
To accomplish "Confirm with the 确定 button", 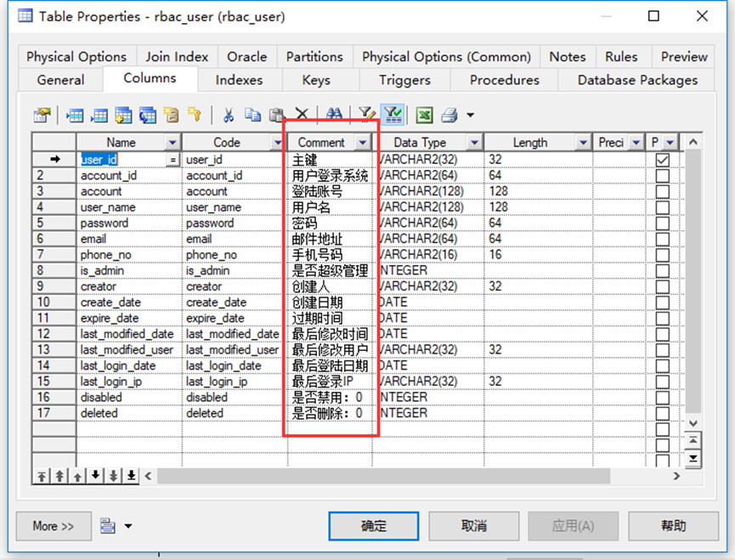I will (x=374, y=526).
